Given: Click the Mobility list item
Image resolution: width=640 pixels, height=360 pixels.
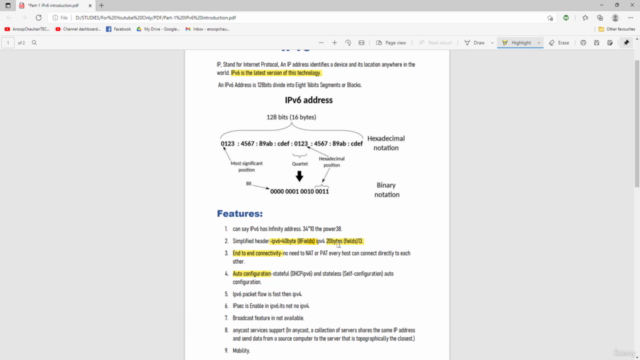Looking at the screenshot, I should (x=241, y=351).
